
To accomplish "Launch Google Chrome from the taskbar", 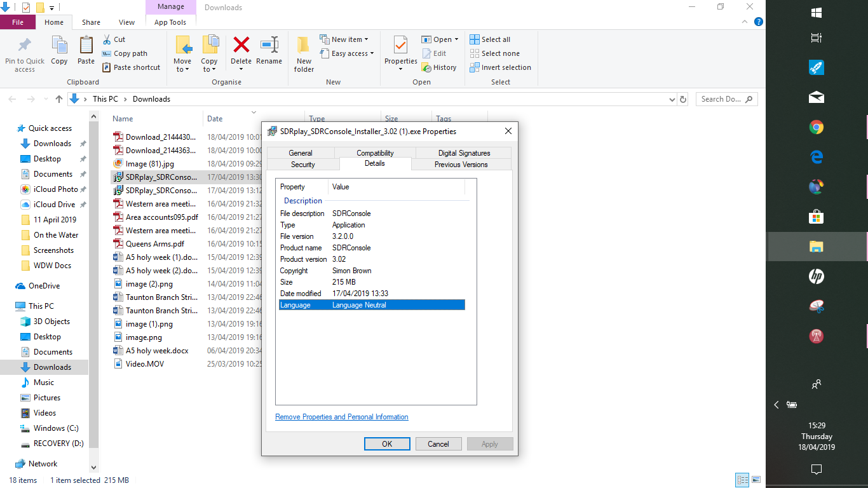I will click(x=816, y=127).
